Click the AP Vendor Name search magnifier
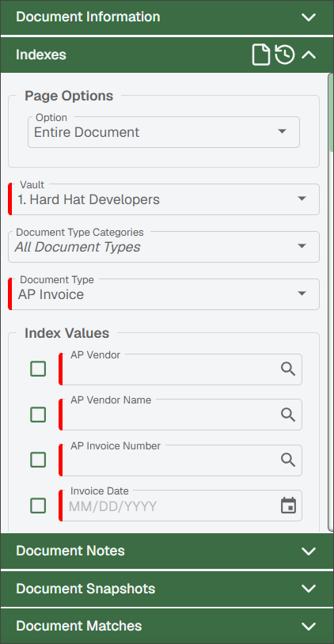 (x=288, y=415)
